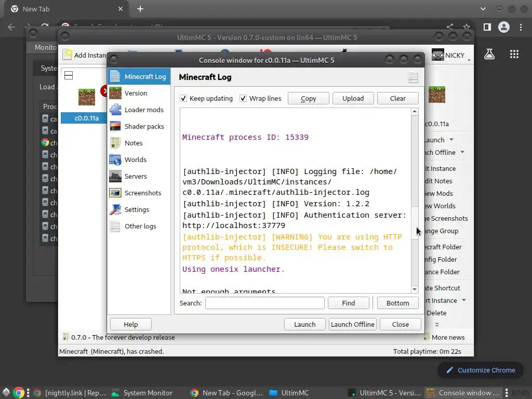Open the Loader mods page
The height and width of the screenshot is (399, 532).
tap(139, 110)
